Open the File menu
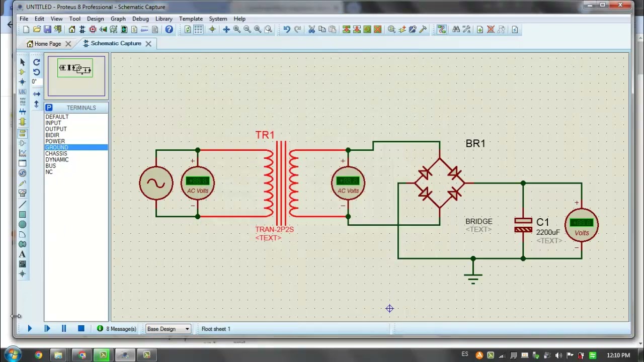 24,19
